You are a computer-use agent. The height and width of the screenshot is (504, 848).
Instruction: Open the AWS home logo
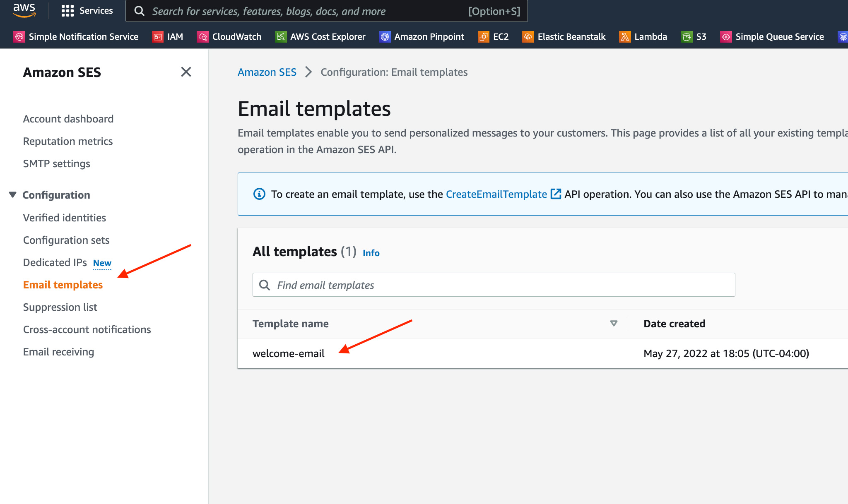24,10
